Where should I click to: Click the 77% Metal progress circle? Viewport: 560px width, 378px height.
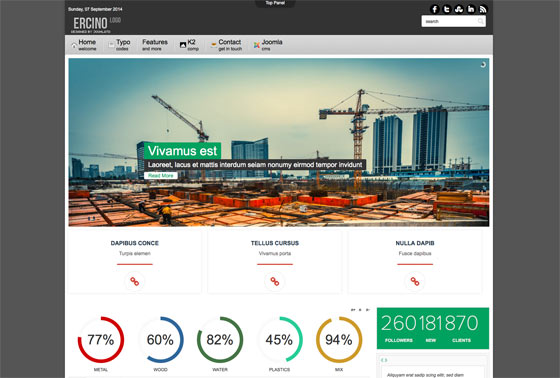(x=101, y=339)
